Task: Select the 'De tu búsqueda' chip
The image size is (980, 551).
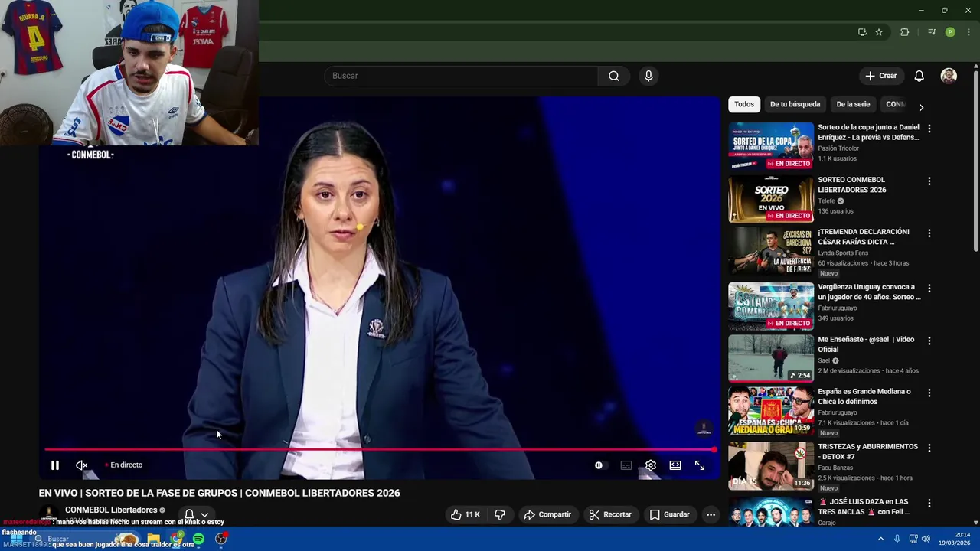Action: click(x=795, y=104)
